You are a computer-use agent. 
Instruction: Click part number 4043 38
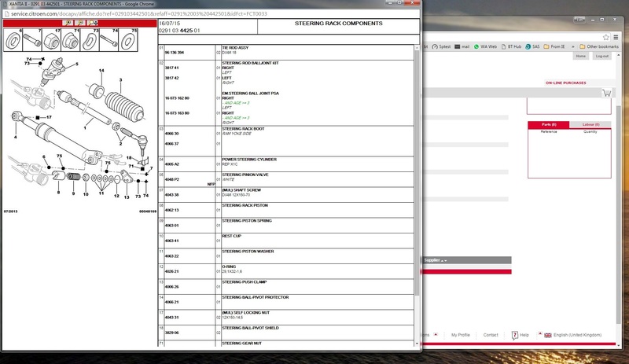click(171, 195)
